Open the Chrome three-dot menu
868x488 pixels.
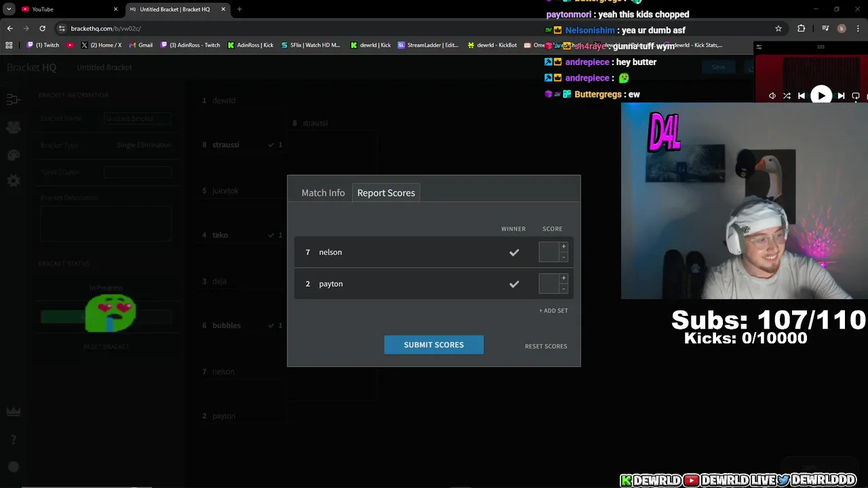coord(858,28)
